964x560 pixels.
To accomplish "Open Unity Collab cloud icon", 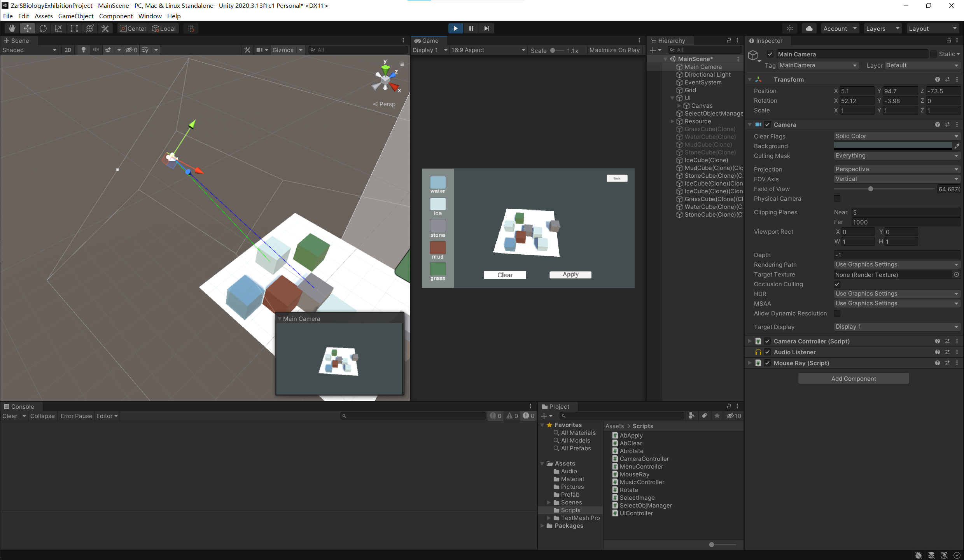I will [809, 28].
